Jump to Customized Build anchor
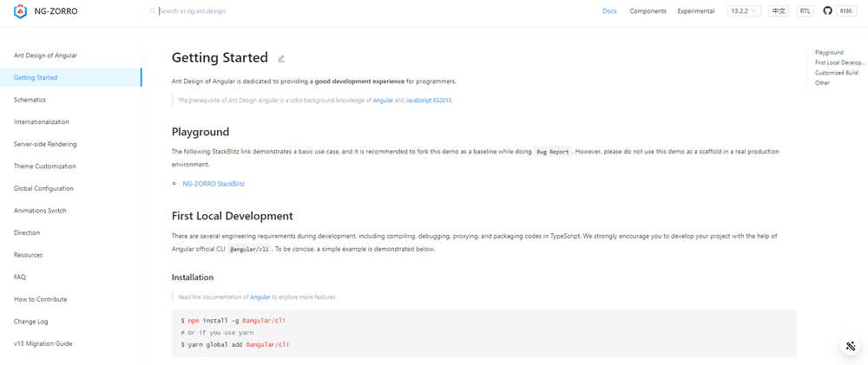 (837, 73)
